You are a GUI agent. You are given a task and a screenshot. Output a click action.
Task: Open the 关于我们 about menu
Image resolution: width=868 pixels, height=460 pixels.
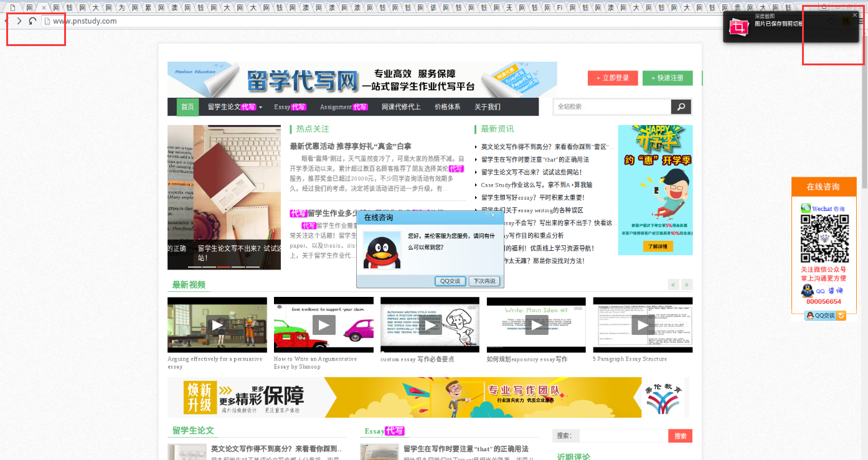[x=488, y=107]
